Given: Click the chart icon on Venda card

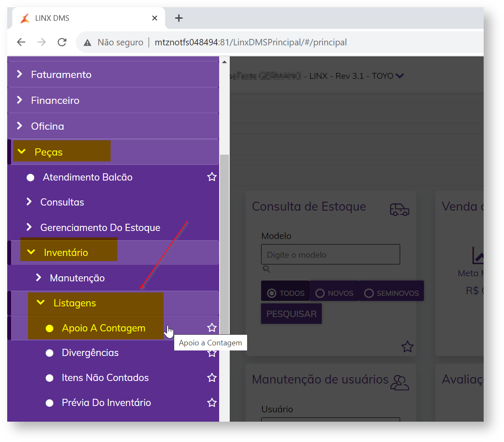Looking at the screenshot, I should pos(478,255).
